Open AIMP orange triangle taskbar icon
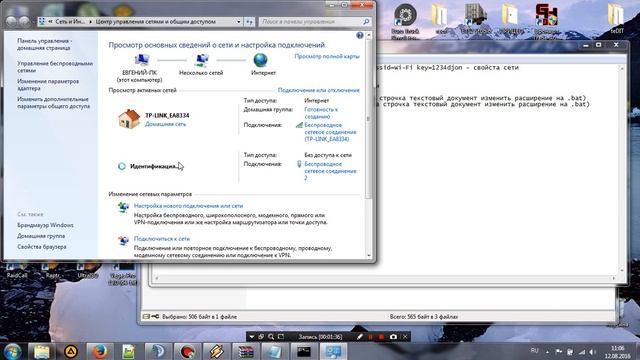This screenshot has width=640, height=360. (71, 351)
